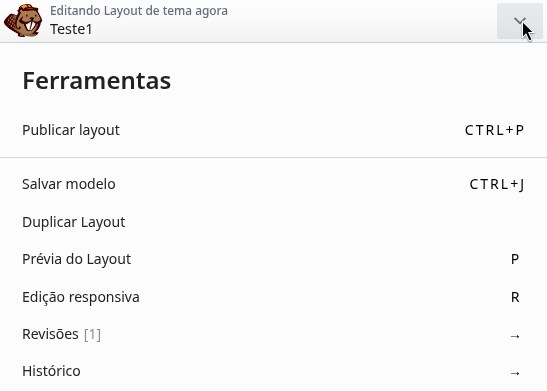Click the CTRL+J shortcut beside Salvar modelo

click(x=497, y=184)
